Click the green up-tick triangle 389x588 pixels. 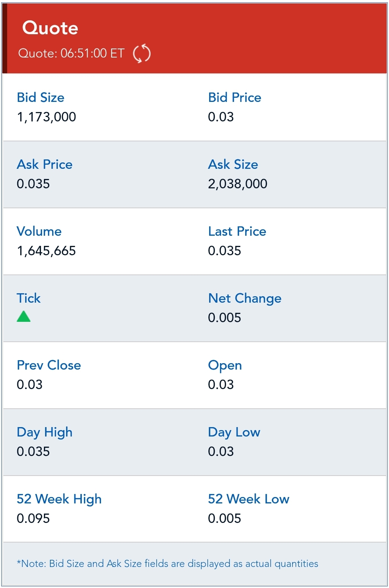pyautogui.click(x=23, y=317)
